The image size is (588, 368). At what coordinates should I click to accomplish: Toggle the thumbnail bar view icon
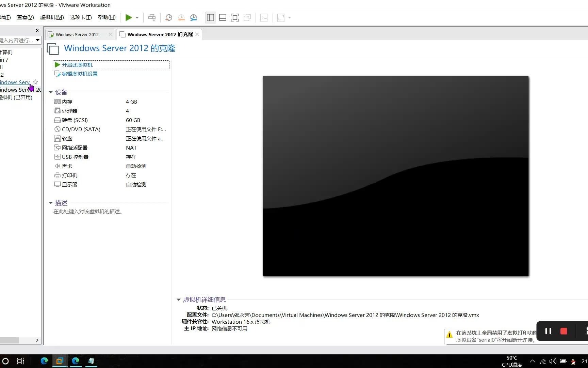tap(223, 18)
